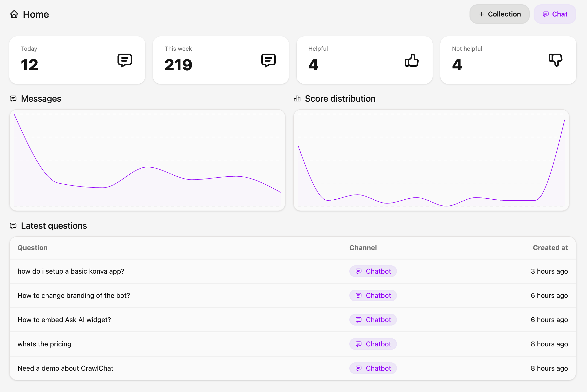Sort by the Created at column header
The width and height of the screenshot is (587, 392).
coord(550,247)
